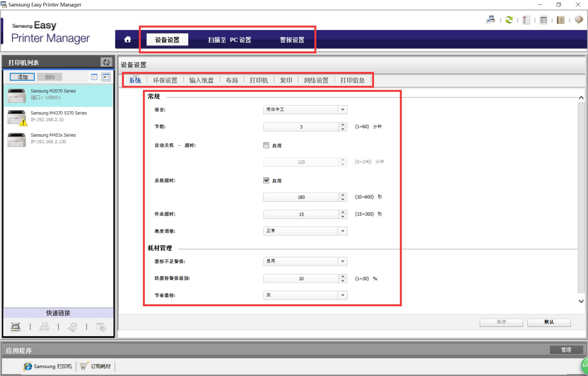The image size is (588, 376).
Task: Open the settings checklist icon at top
Action: (526, 20)
